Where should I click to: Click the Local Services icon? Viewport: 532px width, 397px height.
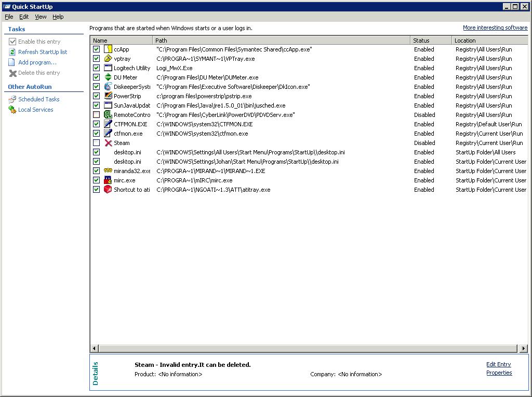[12, 110]
